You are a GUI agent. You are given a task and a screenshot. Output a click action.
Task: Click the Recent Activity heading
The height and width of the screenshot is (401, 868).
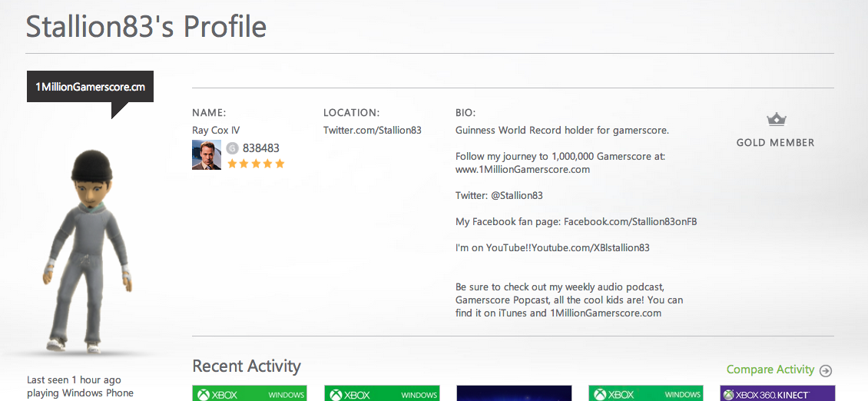coord(247,366)
